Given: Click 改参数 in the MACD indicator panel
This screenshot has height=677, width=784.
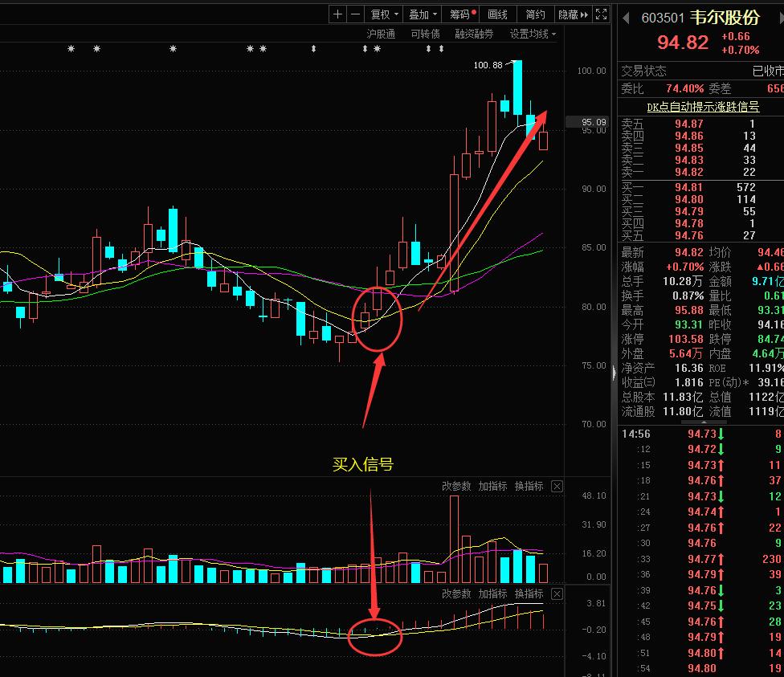Looking at the screenshot, I should [456, 593].
